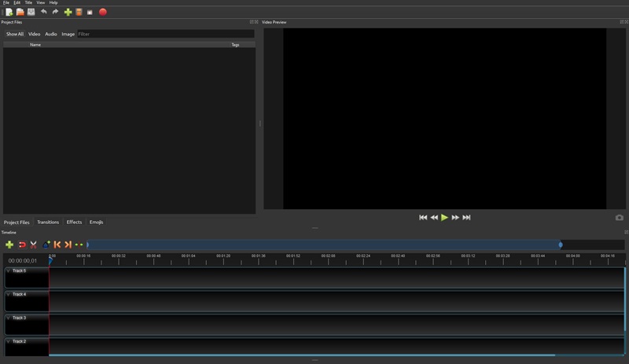This screenshot has width=629, height=364.
Task: Float the Video Preview panel
Action: point(622,22)
